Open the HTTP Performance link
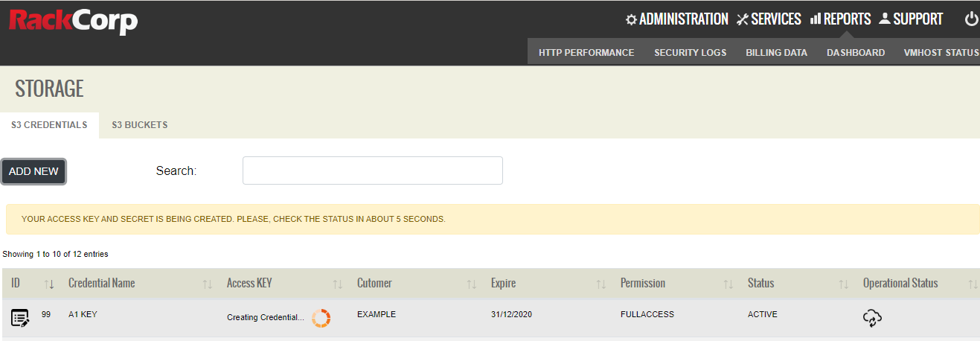This screenshot has width=980, height=341. click(x=586, y=53)
